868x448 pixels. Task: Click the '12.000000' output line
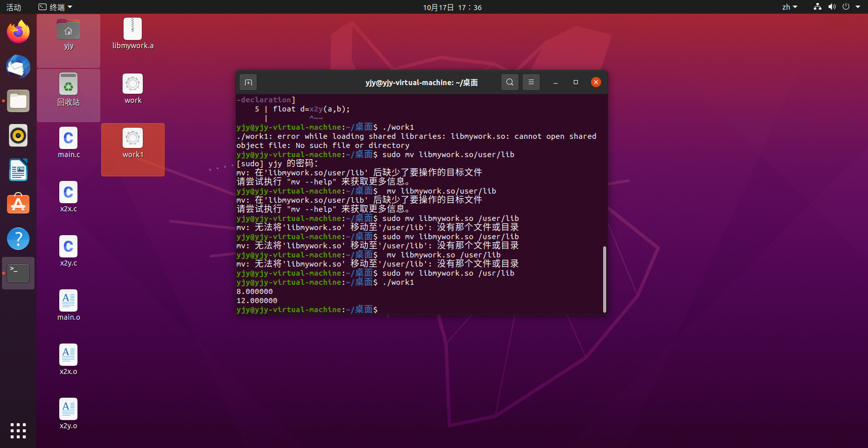point(257,301)
